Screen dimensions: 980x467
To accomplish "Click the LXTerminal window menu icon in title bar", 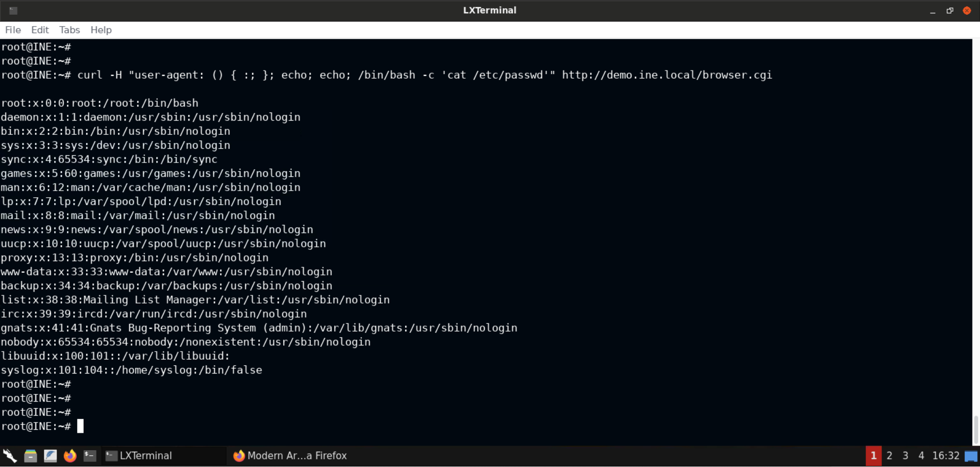I will tap(13, 10).
